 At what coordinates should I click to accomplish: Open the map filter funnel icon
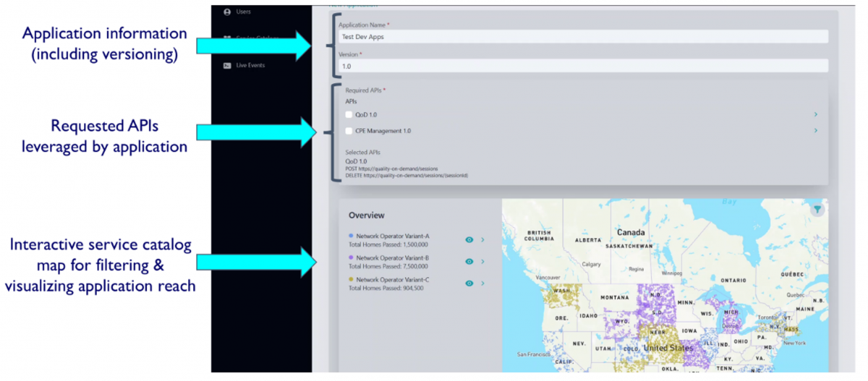(x=817, y=210)
